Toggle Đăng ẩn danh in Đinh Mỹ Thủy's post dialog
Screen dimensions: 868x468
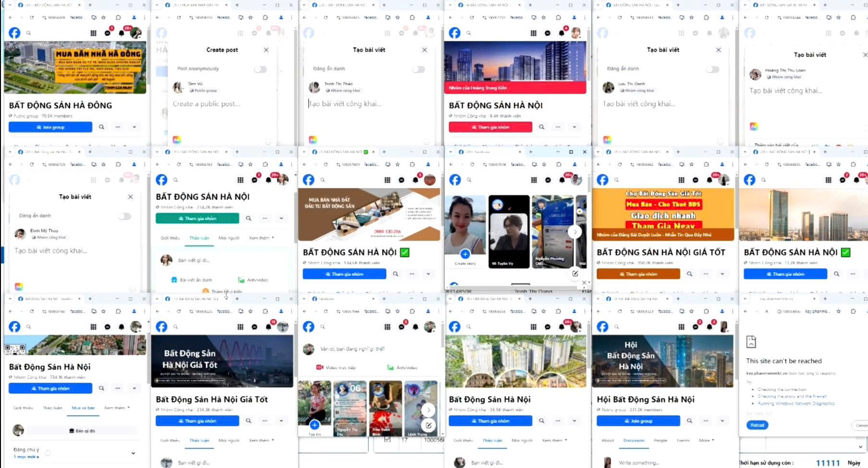[124, 216]
